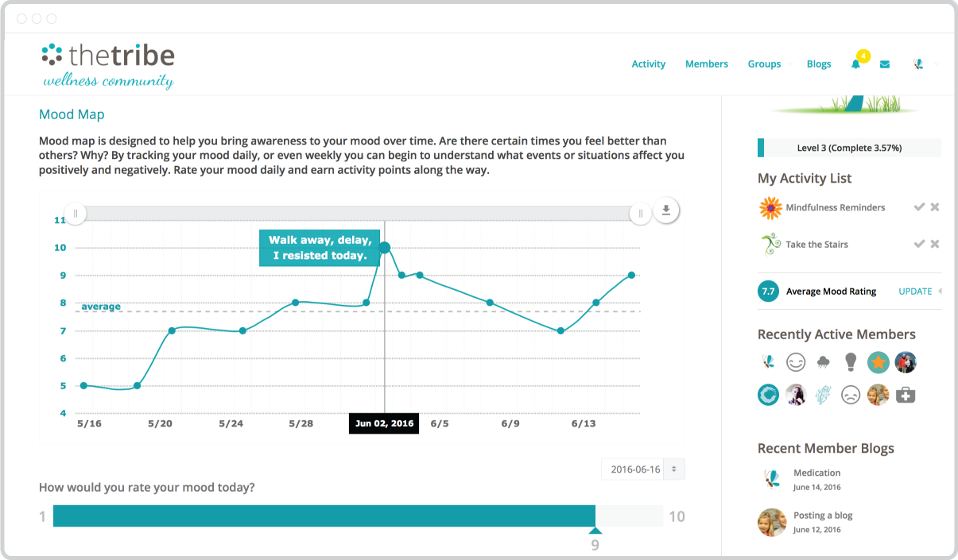This screenshot has width=958, height=560.
Task: Click the mood rating slider bar
Action: pos(358,516)
